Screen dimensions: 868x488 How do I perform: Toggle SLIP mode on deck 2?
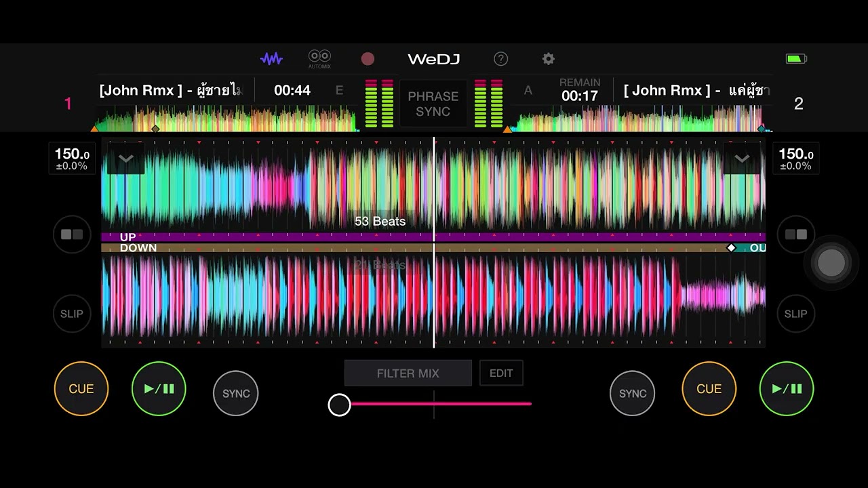796,314
